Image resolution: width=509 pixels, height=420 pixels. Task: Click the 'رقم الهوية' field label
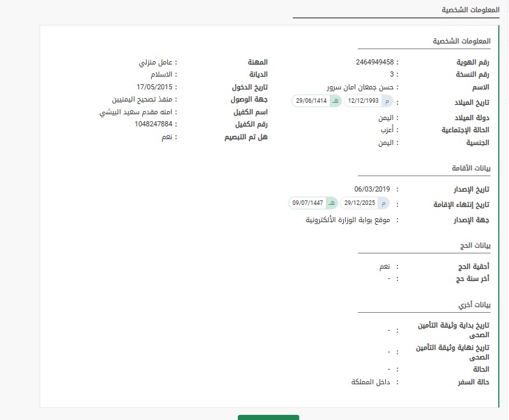click(x=473, y=63)
